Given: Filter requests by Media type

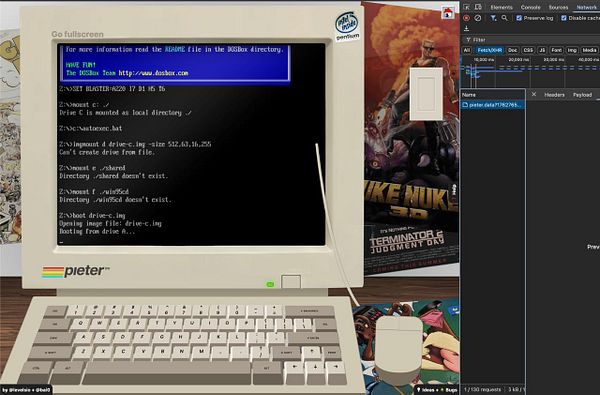Looking at the screenshot, I should tap(589, 50).
